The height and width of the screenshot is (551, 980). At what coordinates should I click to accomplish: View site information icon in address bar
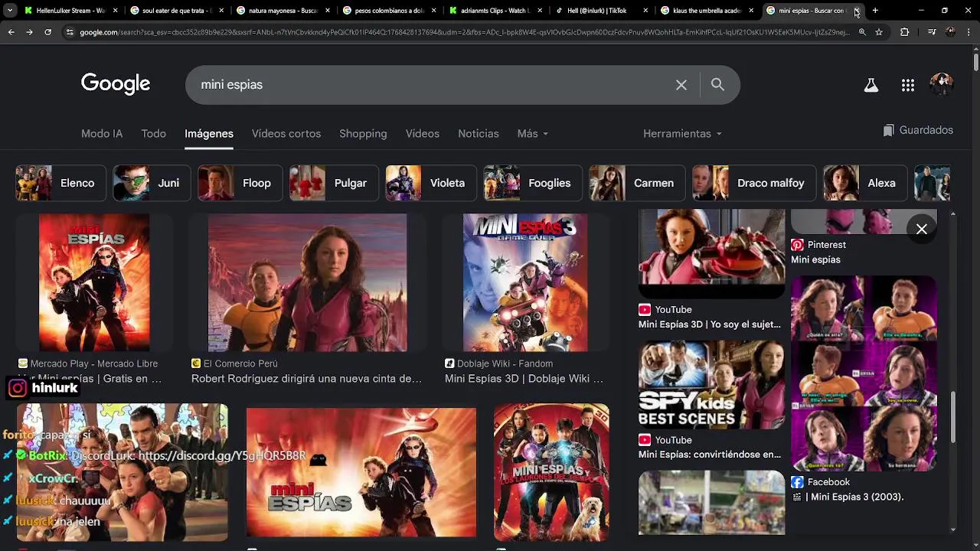[70, 32]
